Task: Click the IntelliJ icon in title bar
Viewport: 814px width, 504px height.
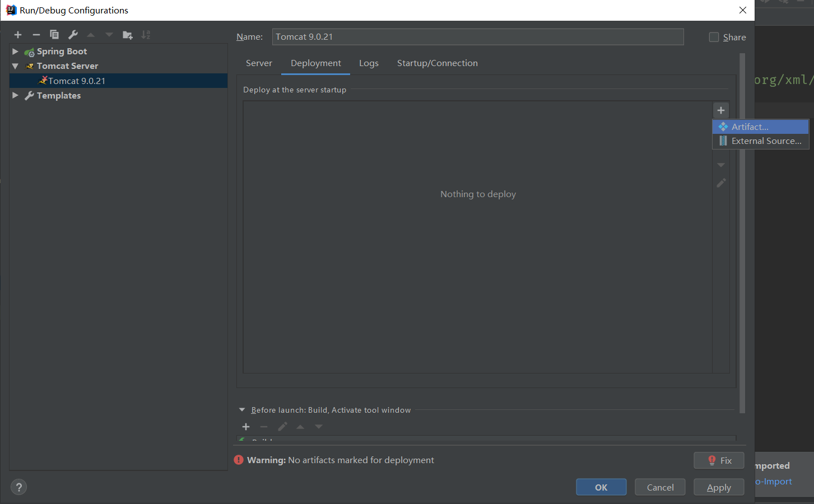Action: (x=11, y=10)
